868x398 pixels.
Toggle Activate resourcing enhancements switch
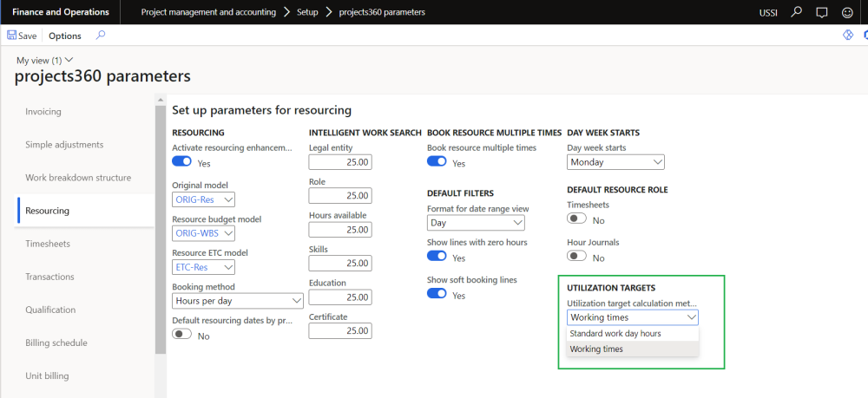(x=182, y=162)
